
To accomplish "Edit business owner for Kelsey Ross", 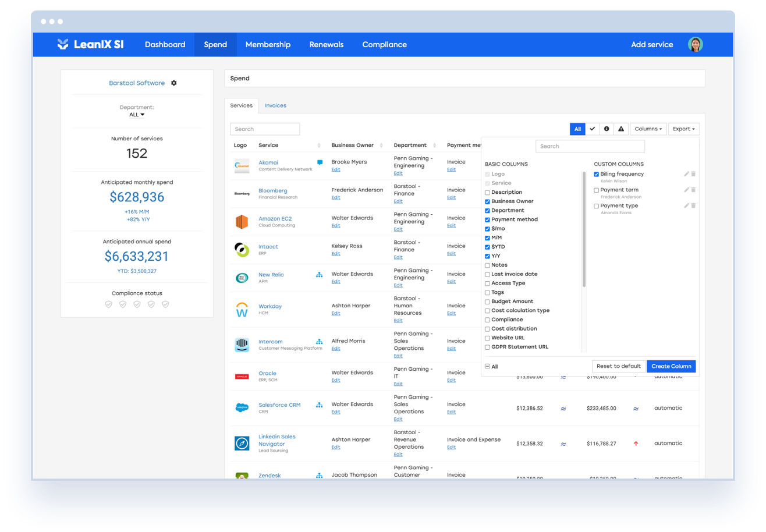I will [x=336, y=254].
